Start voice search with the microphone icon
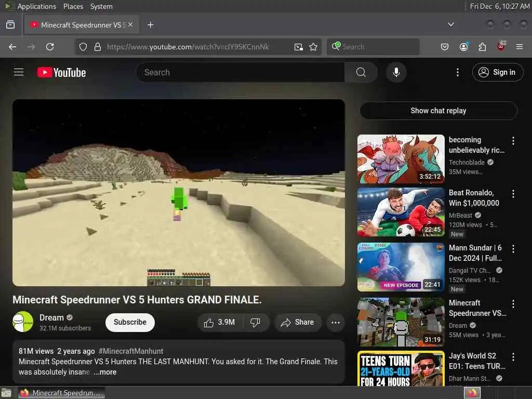This screenshot has height=399, width=532. pyautogui.click(x=396, y=72)
